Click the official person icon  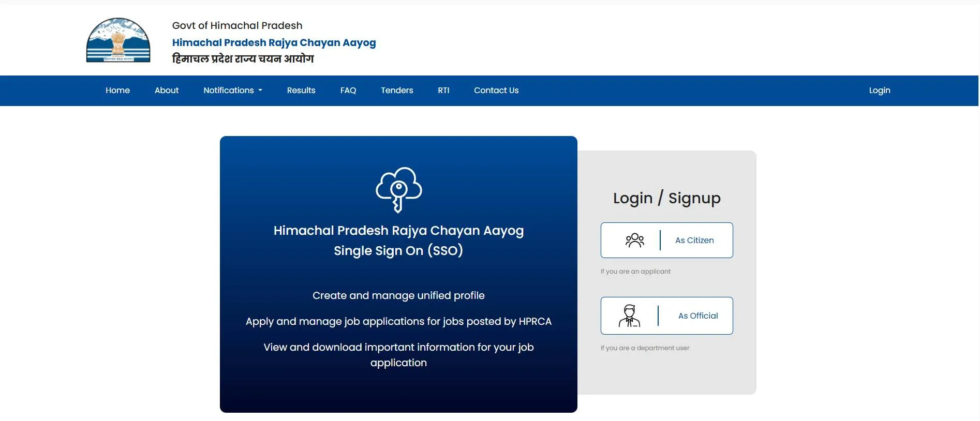pos(629,315)
